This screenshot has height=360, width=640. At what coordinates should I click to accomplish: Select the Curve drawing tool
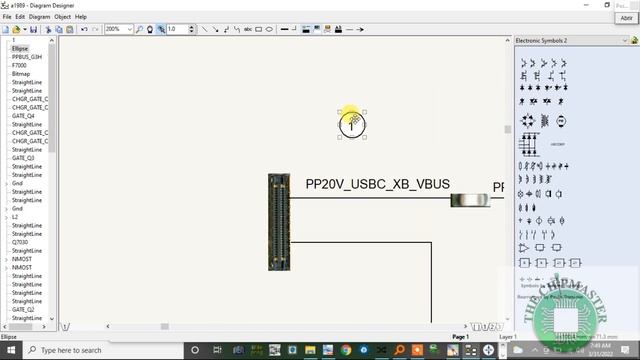237,29
